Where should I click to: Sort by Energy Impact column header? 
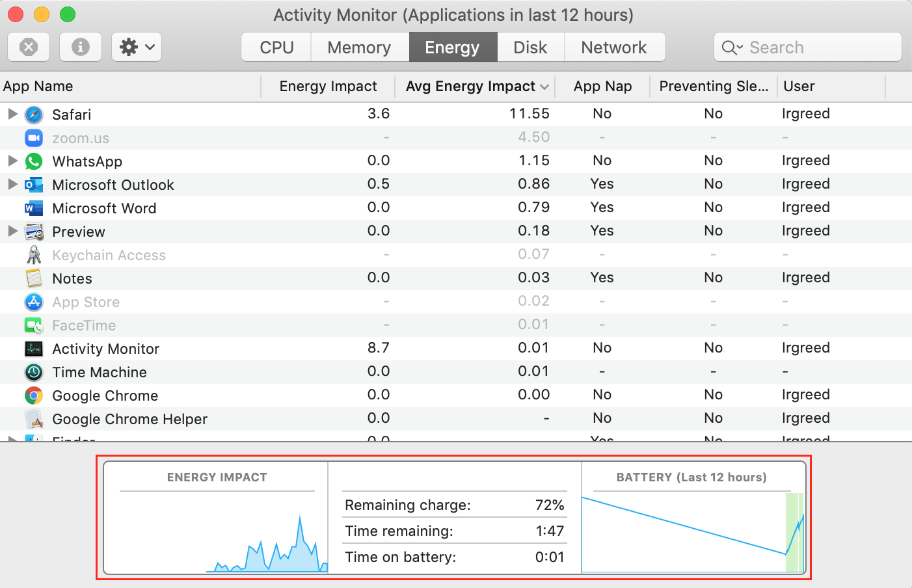click(328, 87)
